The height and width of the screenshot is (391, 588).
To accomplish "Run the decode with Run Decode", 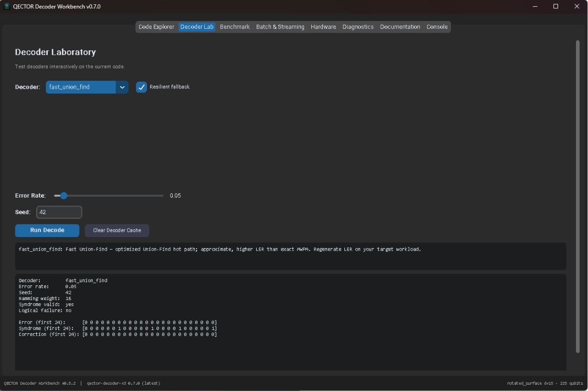I will [x=47, y=230].
